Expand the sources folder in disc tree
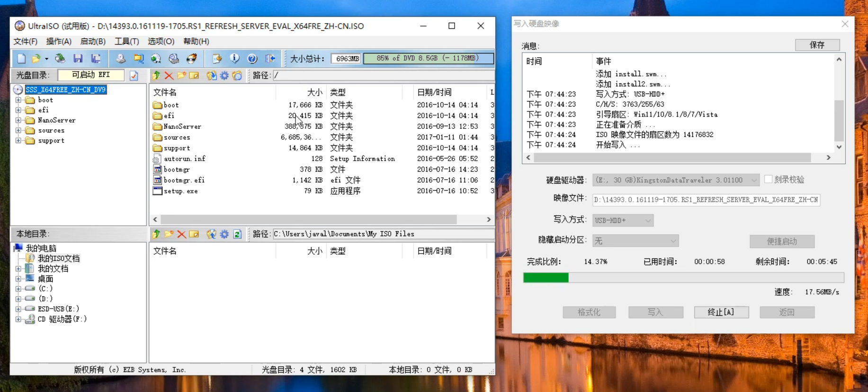 click(x=18, y=130)
